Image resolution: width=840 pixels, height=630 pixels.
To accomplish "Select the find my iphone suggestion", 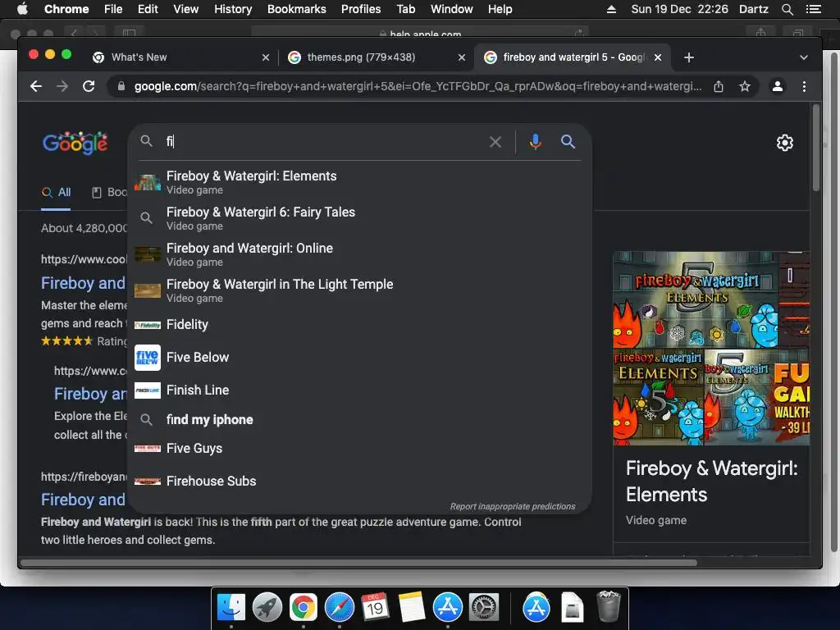I will pos(359,419).
